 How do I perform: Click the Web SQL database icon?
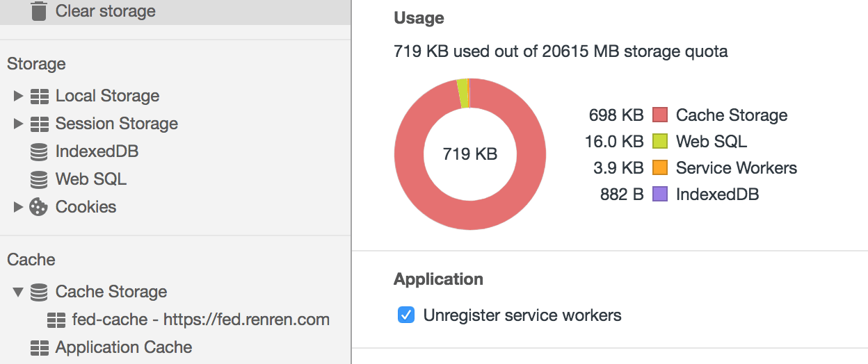40,179
